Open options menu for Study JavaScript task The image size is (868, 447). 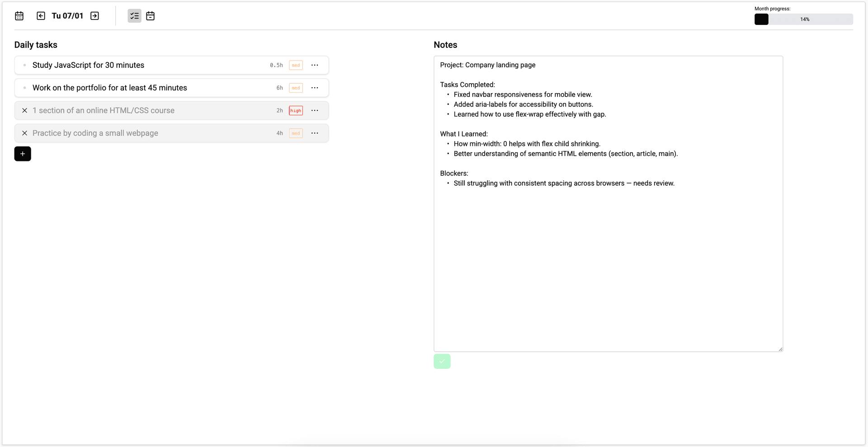pyautogui.click(x=315, y=65)
